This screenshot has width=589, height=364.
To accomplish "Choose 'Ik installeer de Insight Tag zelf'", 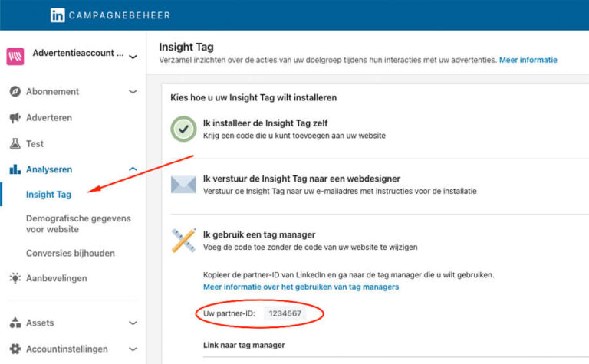I will 265,123.
